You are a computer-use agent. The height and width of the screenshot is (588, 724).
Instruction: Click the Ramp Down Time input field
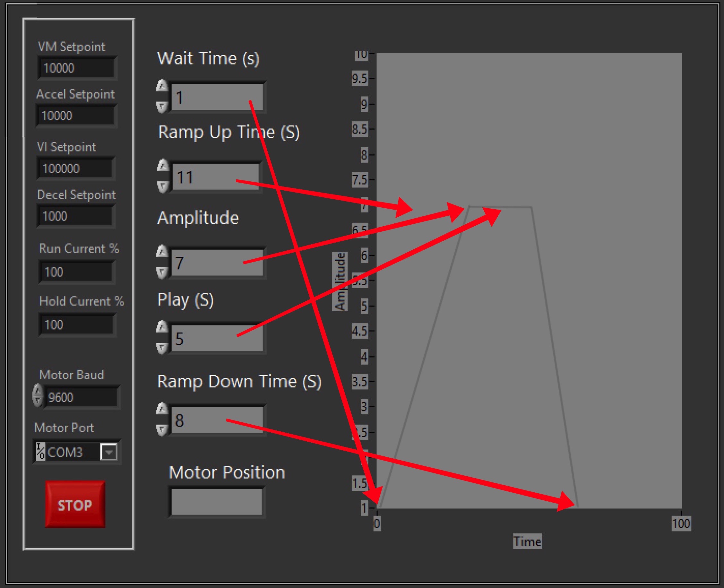[217, 420]
